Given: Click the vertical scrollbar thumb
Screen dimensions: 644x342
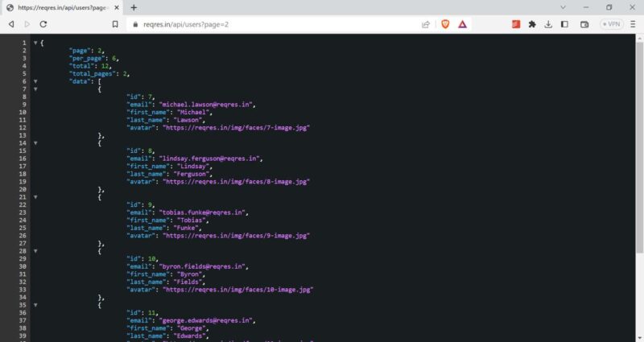Looking at the screenshot, I should click(x=639, y=148).
